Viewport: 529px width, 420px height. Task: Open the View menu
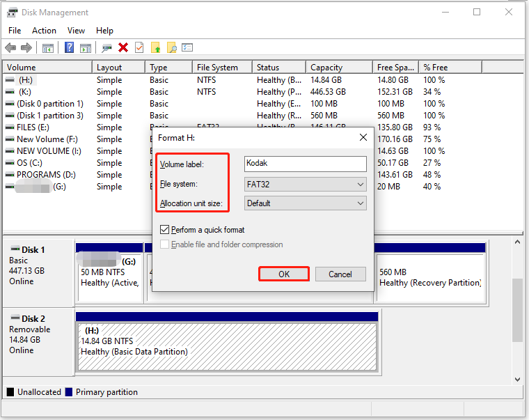point(77,31)
